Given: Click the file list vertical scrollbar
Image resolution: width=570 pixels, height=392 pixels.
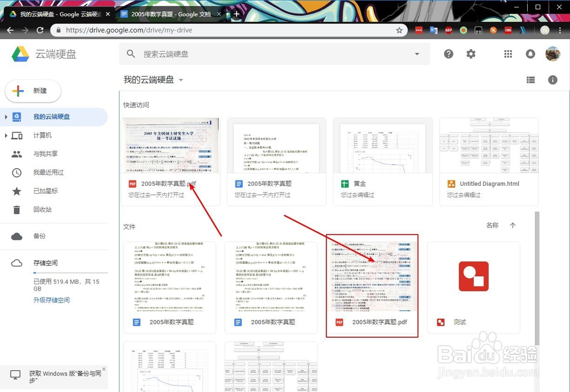Looking at the screenshot, I should [538, 278].
